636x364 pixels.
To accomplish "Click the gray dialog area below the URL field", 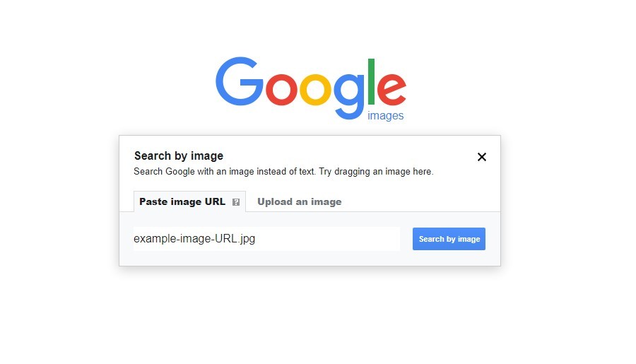I will coord(283,258).
